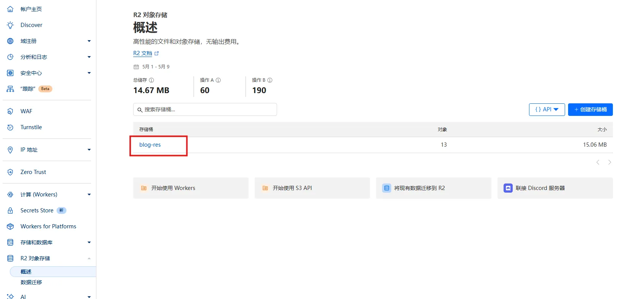Expand the IP 地址 submenu arrow
This screenshot has height=299, width=644.
pos(89,150)
